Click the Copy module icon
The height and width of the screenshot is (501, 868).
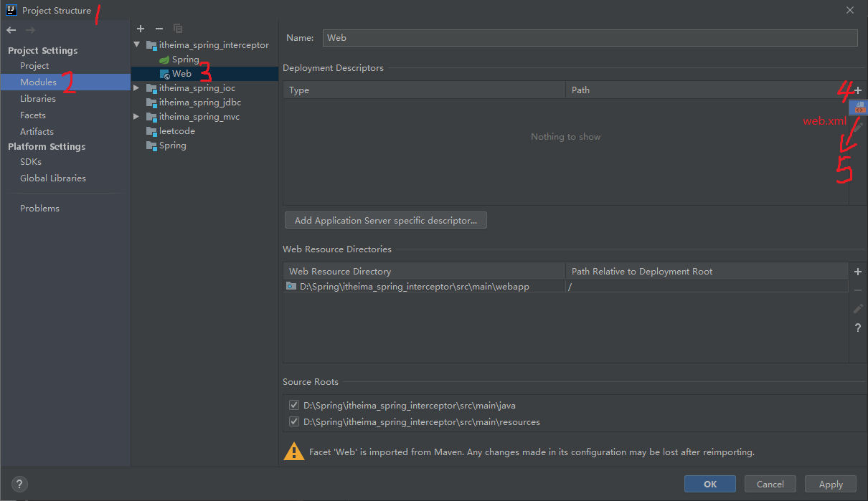[178, 29]
